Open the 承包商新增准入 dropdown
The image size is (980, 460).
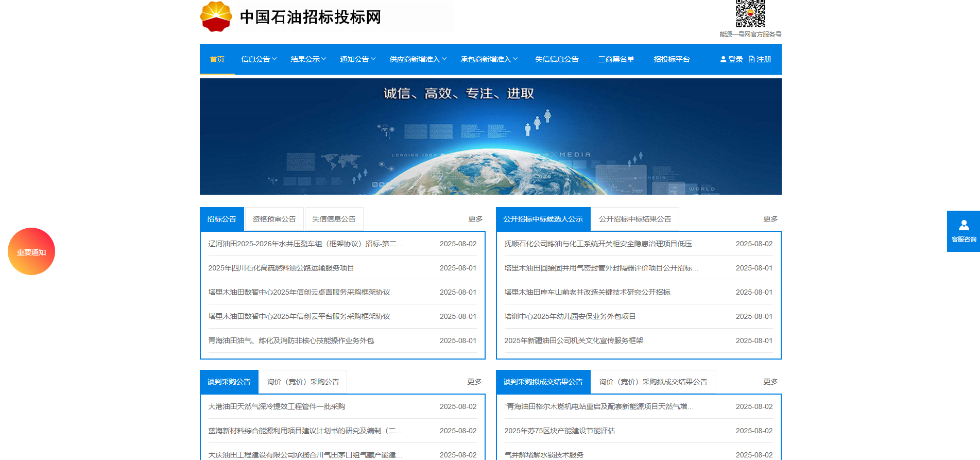click(x=489, y=59)
